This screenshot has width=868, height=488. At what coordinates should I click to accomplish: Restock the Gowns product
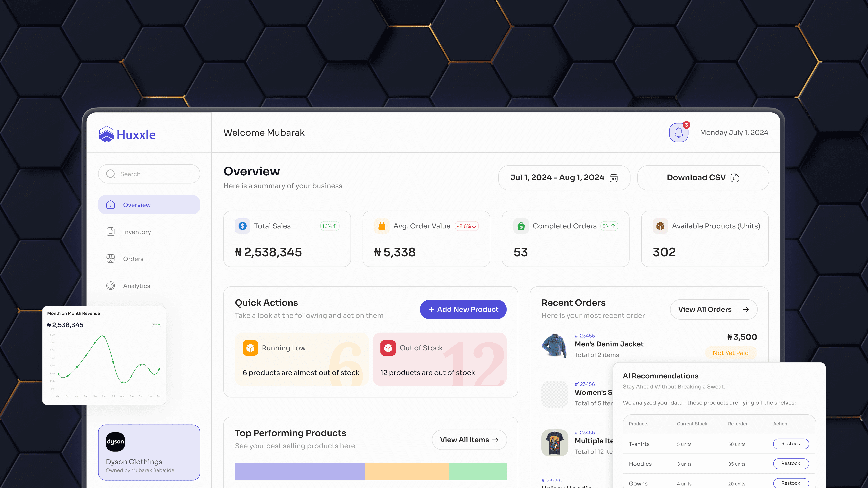[791, 483]
